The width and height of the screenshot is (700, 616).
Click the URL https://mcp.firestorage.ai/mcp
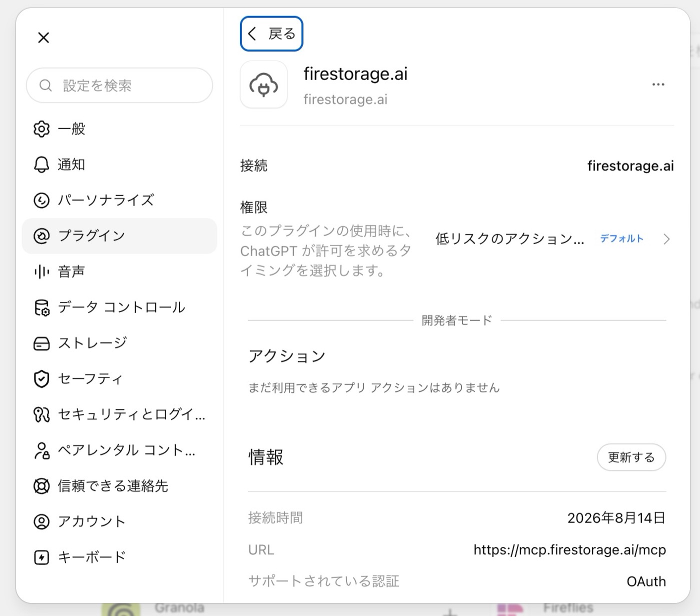pos(569,550)
